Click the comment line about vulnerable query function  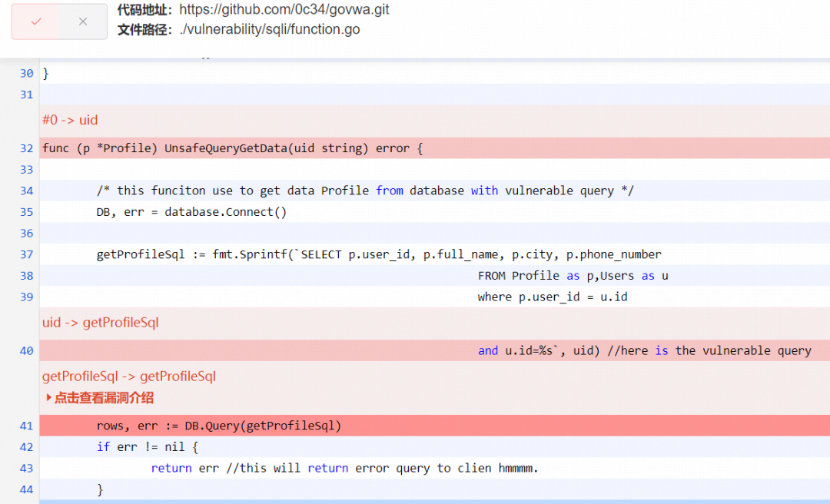point(434,191)
